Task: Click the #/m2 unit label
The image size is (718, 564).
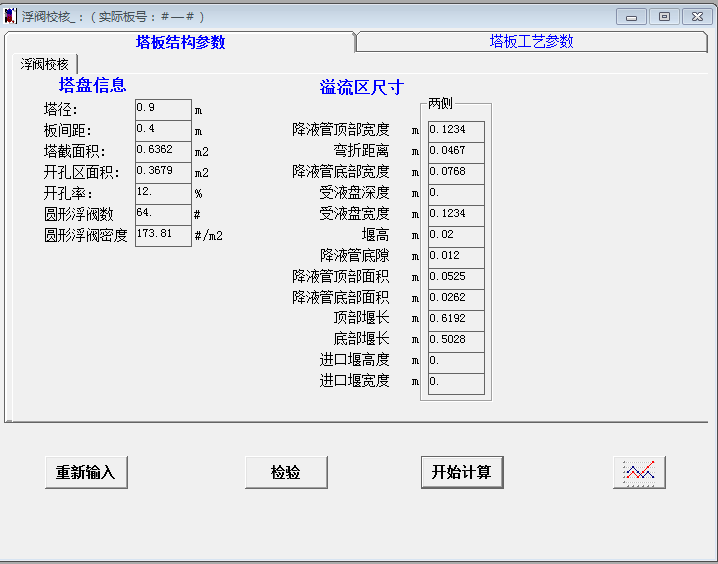Action: (x=208, y=236)
